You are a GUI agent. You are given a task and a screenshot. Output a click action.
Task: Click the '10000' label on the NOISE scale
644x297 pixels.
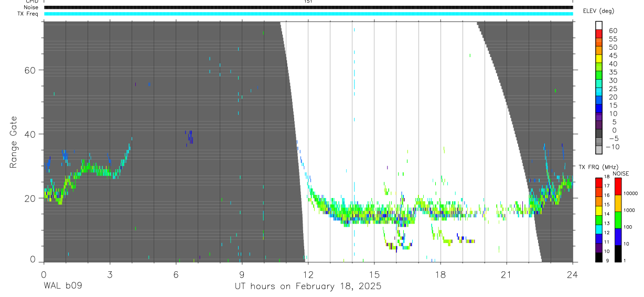click(x=630, y=193)
